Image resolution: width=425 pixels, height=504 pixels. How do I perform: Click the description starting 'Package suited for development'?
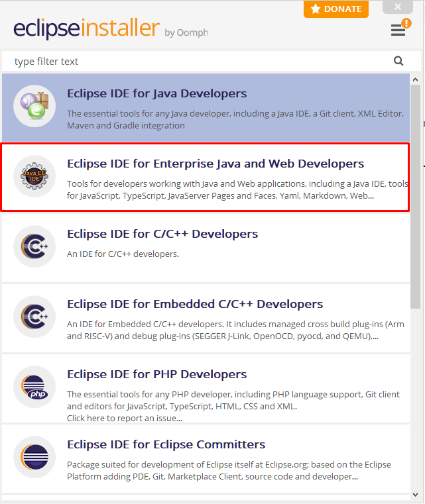[x=229, y=471]
